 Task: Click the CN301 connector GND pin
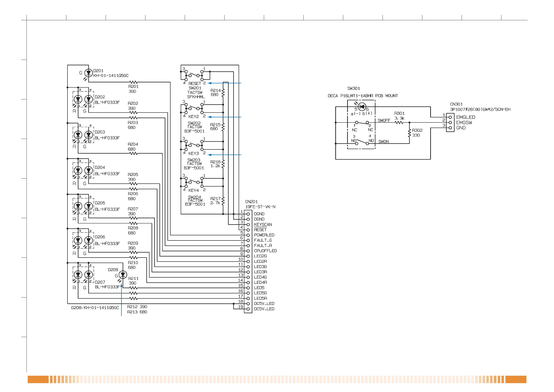point(450,128)
